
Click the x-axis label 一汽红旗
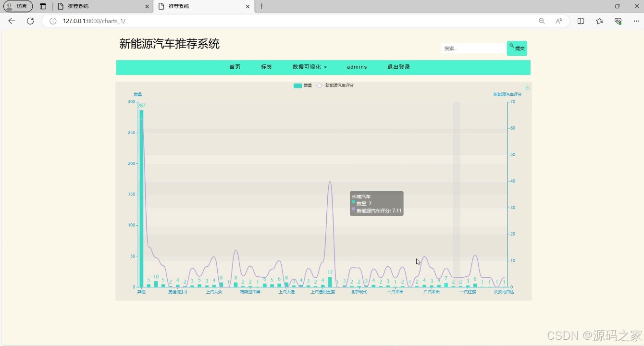(468, 292)
